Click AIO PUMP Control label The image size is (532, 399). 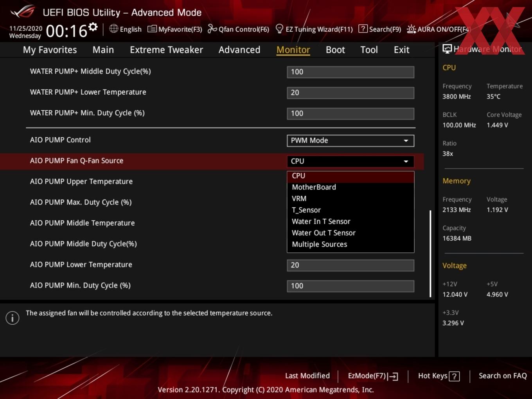(60, 140)
